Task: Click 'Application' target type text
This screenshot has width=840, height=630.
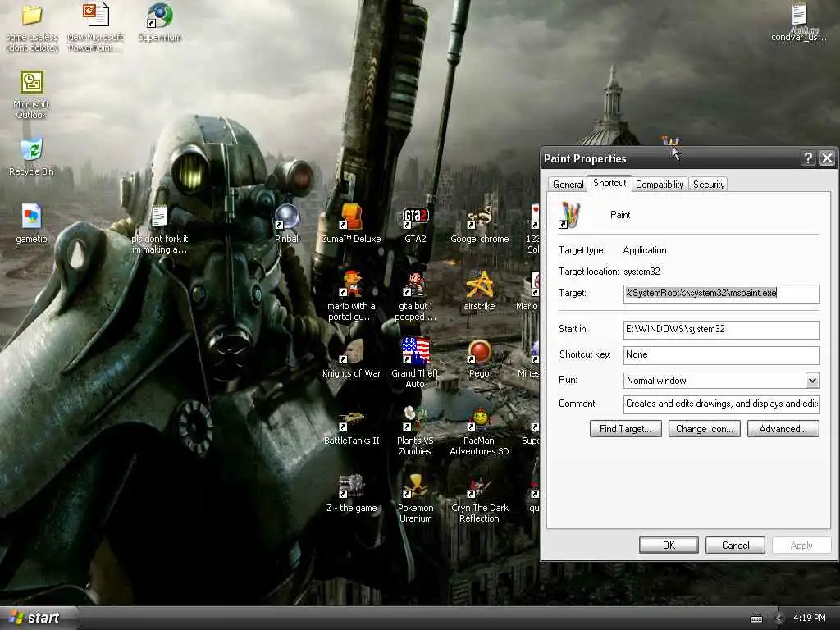Action: pos(645,250)
